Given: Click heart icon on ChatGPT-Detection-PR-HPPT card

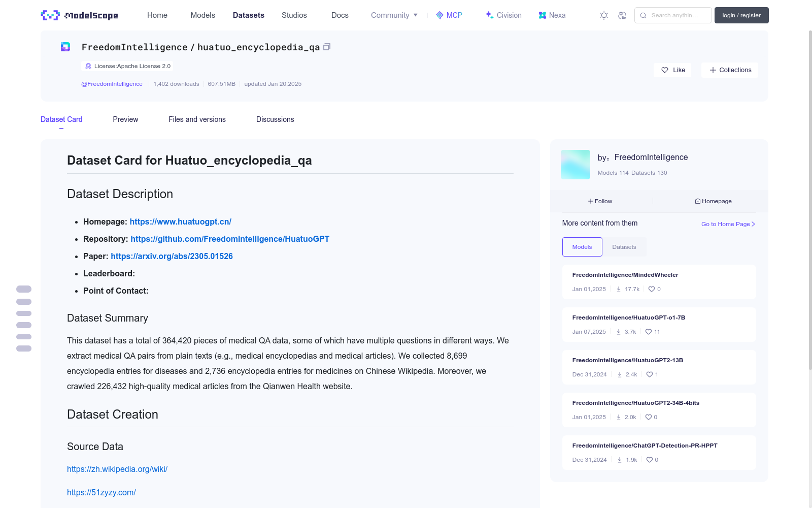Looking at the screenshot, I should [x=650, y=460].
